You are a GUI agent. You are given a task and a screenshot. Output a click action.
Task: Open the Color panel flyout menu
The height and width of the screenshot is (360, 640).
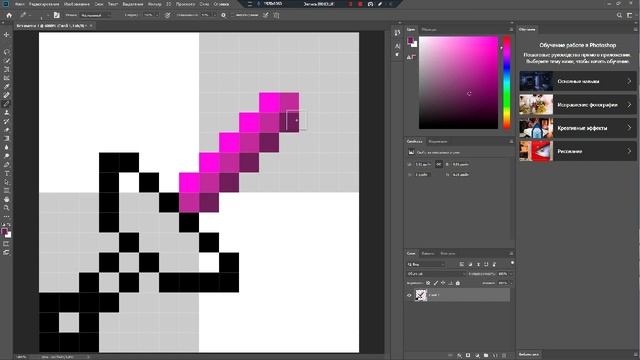tap(511, 29)
